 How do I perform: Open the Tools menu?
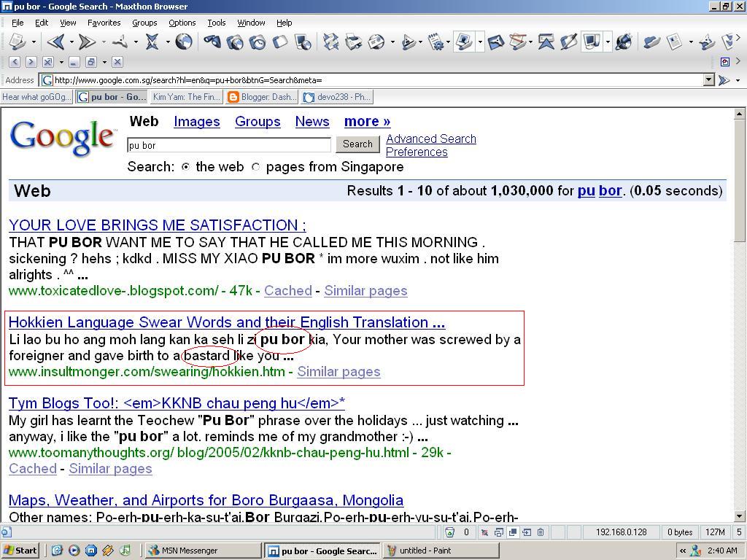(x=216, y=23)
